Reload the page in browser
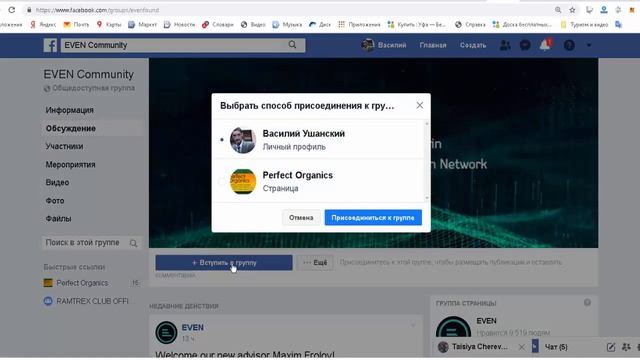 (11, 10)
